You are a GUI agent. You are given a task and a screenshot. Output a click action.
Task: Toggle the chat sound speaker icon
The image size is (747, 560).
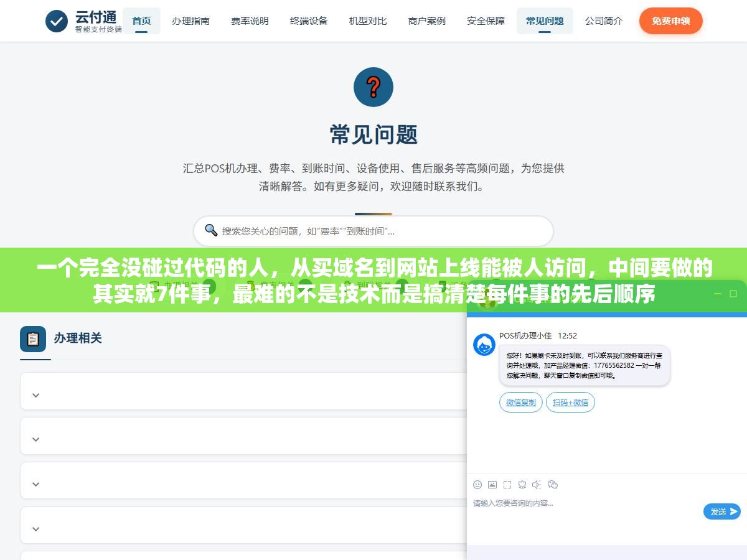coord(537,484)
